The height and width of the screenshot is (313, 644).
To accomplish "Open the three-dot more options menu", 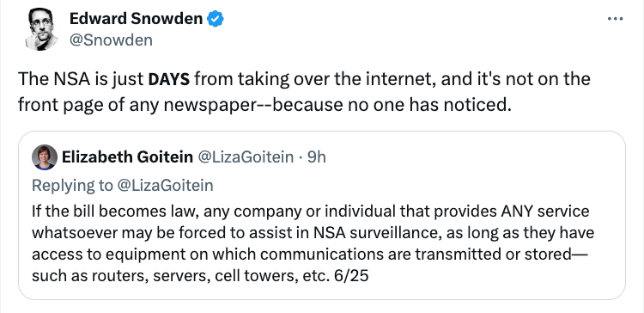I will (x=615, y=19).
